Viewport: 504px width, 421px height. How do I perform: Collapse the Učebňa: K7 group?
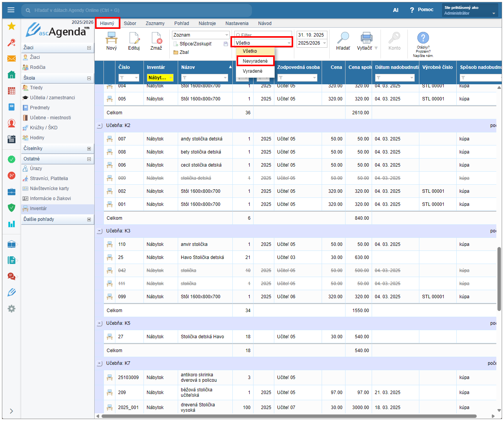100,363
